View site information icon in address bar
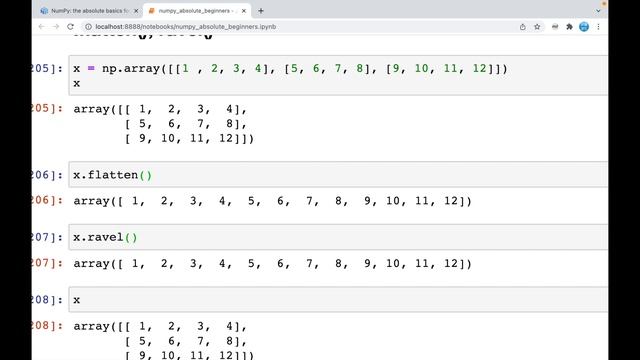 point(88,27)
